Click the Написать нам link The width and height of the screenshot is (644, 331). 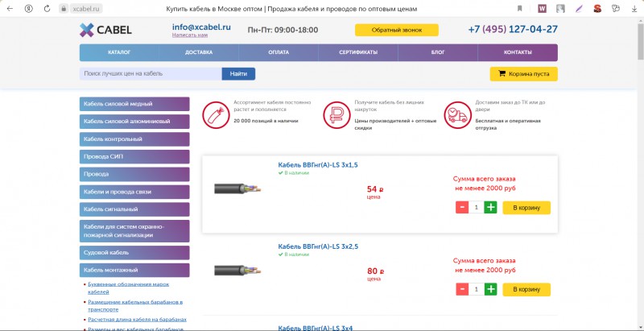click(190, 35)
